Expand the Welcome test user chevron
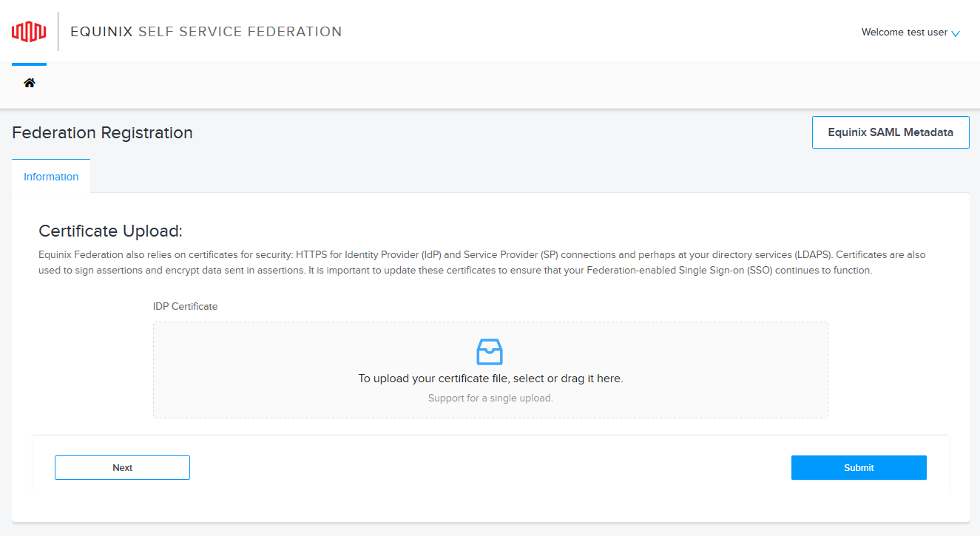The width and height of the screenshot is (980, 536). coord(956,33)
